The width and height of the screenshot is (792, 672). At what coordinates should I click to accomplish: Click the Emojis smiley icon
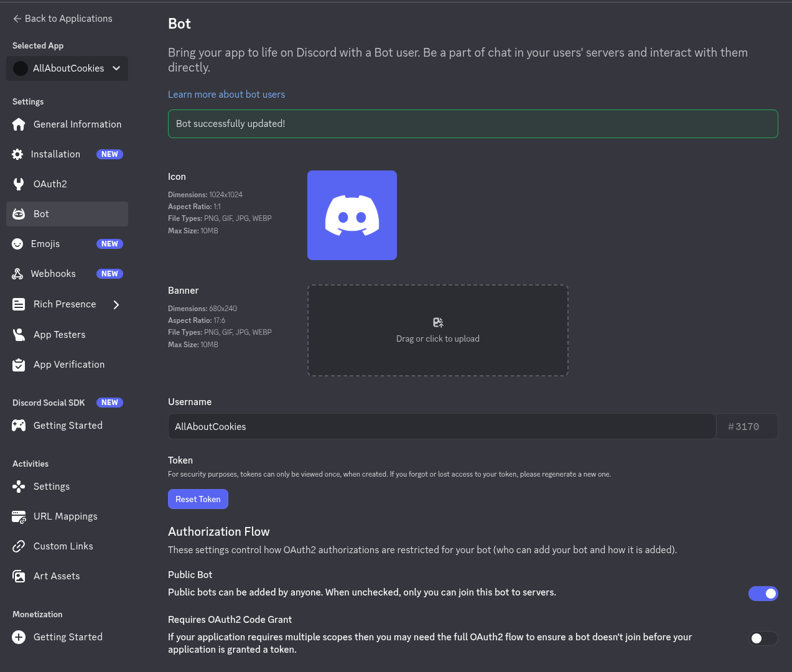tap(17, 244)
